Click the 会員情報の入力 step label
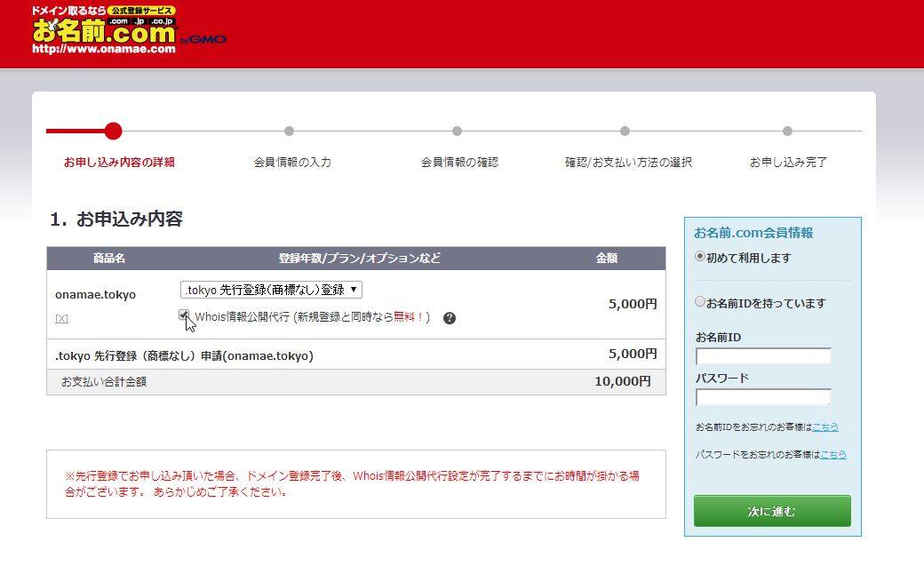Screen dimensions: 924x582 click(292, 162)
